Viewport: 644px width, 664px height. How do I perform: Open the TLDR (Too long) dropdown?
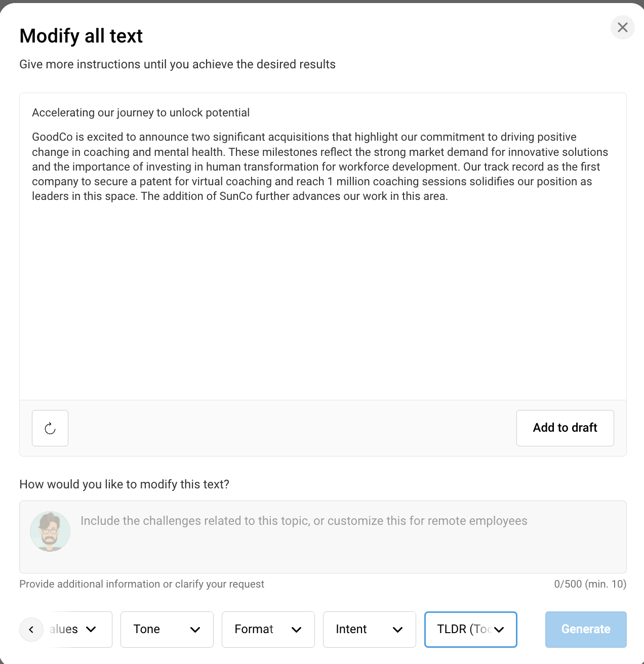(470, 630)
